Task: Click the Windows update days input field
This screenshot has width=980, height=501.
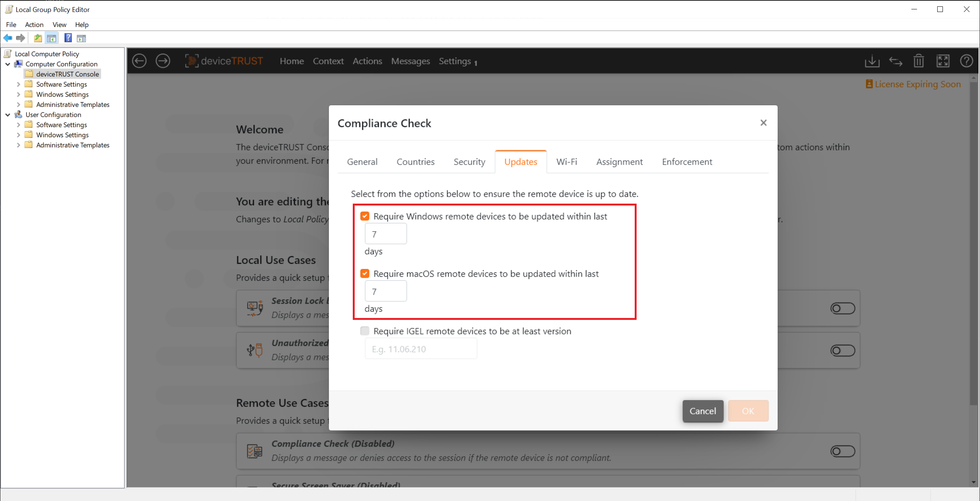Action: [385, 234]
